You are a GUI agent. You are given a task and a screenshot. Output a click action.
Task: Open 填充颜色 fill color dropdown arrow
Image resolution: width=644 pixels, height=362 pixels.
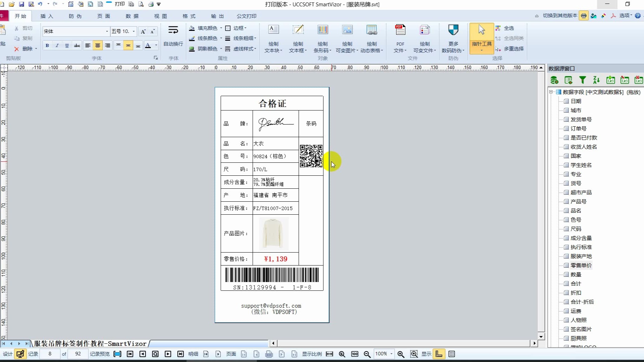(221, 28)
